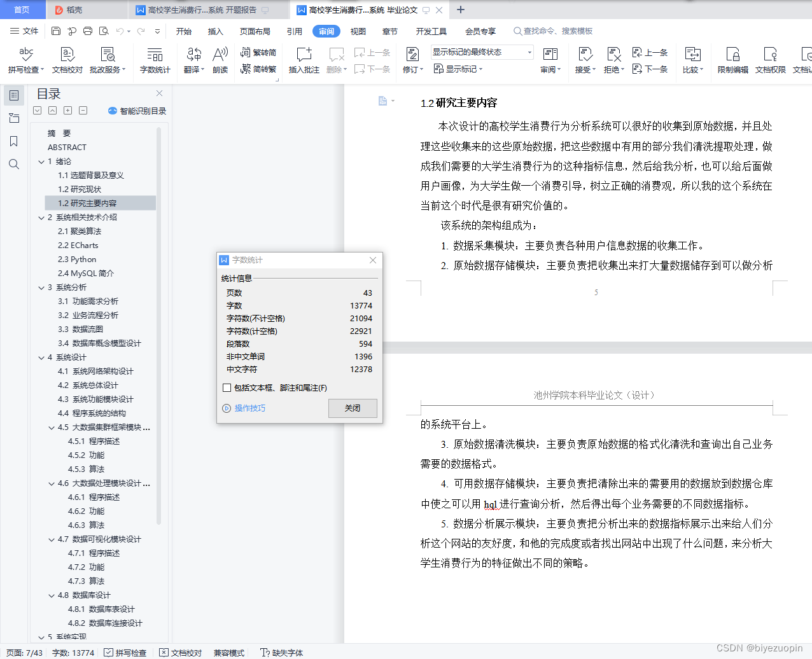The height and width of the screenshot is (659, 812).
Task: Switch to the 插入 ribbon tab
Action: coord(216,31)
